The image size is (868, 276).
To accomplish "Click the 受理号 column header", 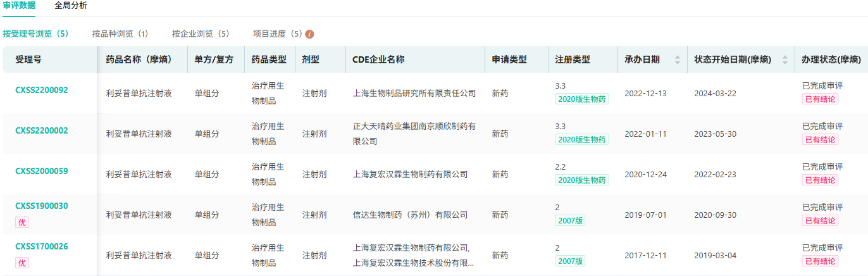I will (28, 60).
